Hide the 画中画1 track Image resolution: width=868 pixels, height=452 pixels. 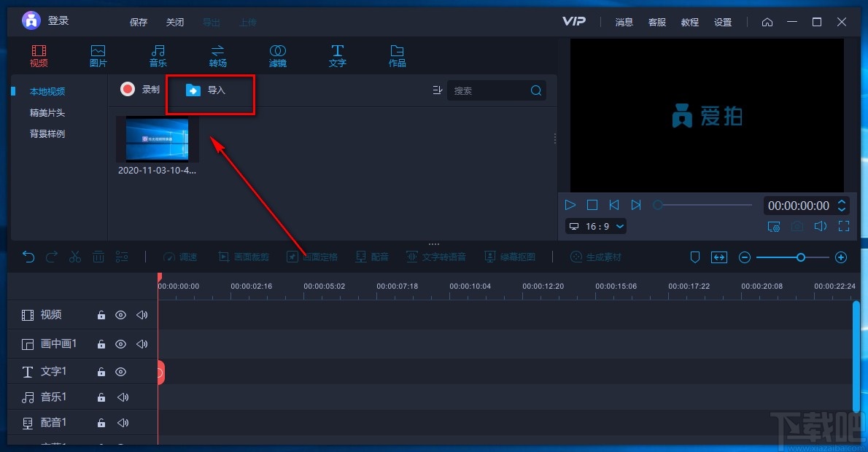(x=120, y=344)
